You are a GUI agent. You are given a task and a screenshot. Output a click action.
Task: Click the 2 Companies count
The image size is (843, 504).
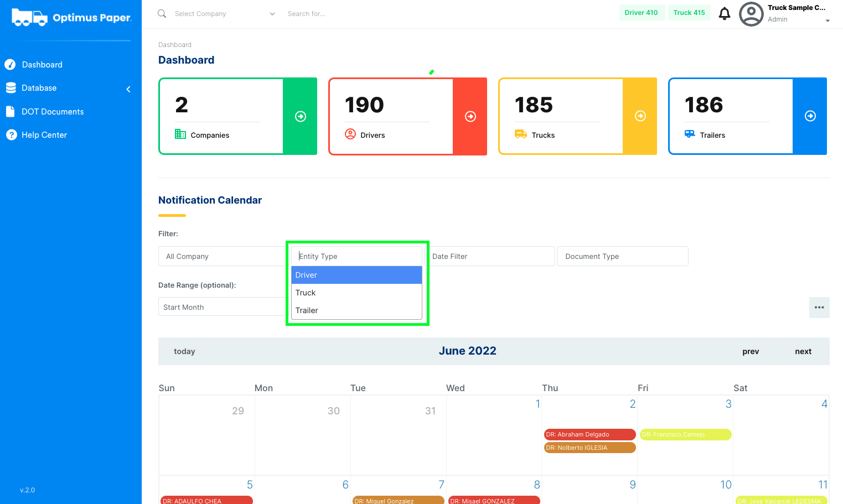tap(182, 105)
